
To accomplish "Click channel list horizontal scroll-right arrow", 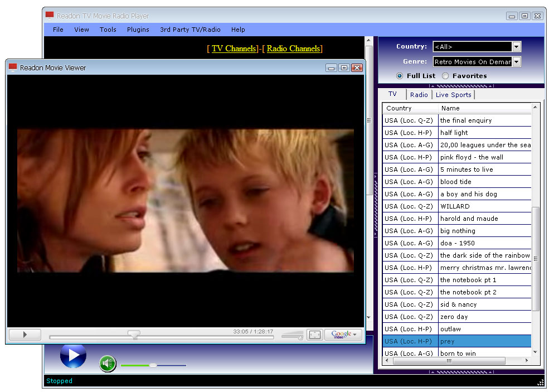I will point(527,360).
